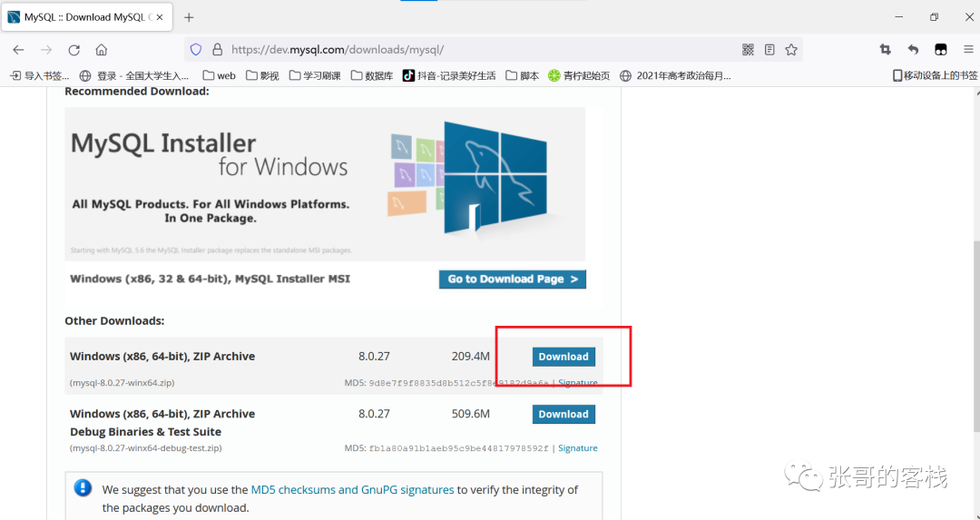Click the MD5 hash fb1a80a91b1aeb95c9be44817978592f
The width and height of the screenshot is (980, 520).
tap(458, 448)
